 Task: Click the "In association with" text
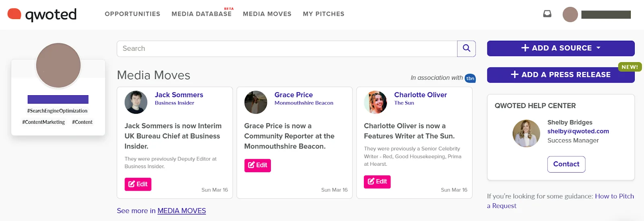click(437, 78)
